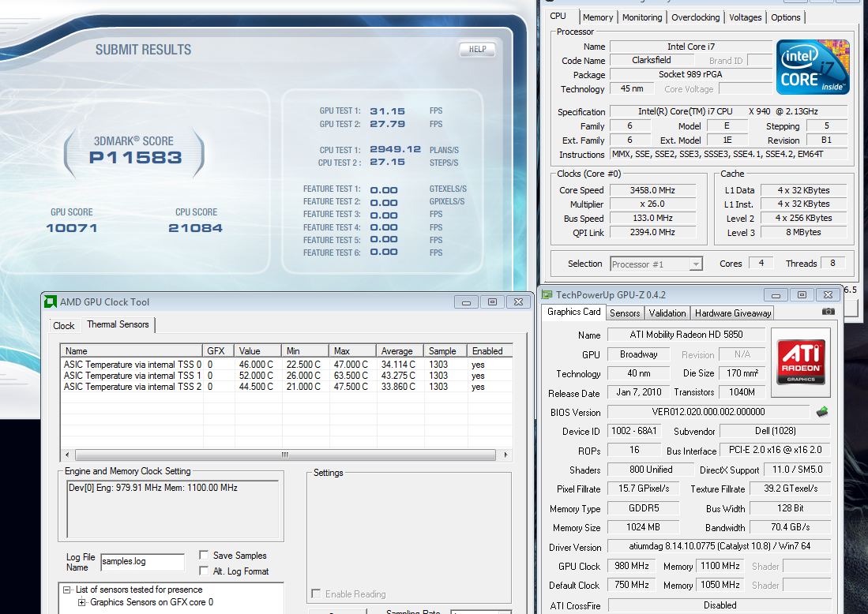Click the GPU score value 10071

click(71, 228)
